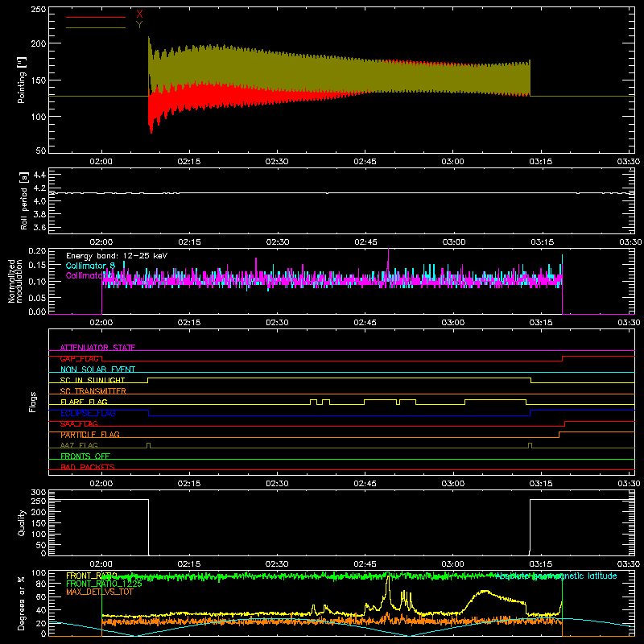
Task: Click the red X legend label
Action: click(139, 14)
